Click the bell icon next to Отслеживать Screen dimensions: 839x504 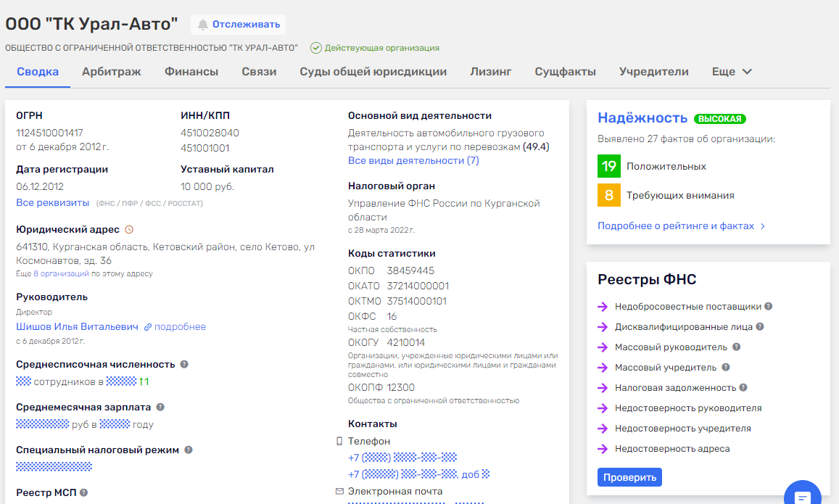pos(202,25)
